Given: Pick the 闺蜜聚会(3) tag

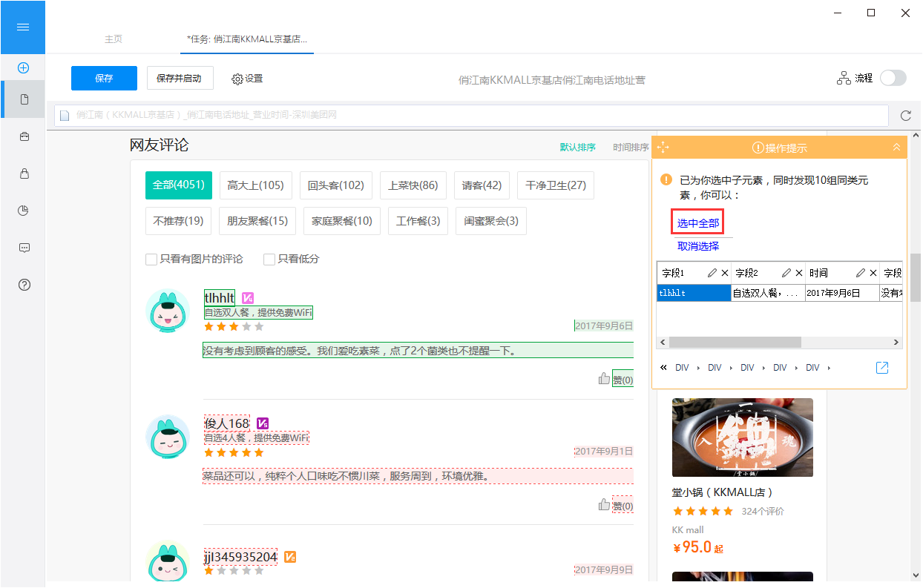Looking at the screenshot, I should (491, 221).
